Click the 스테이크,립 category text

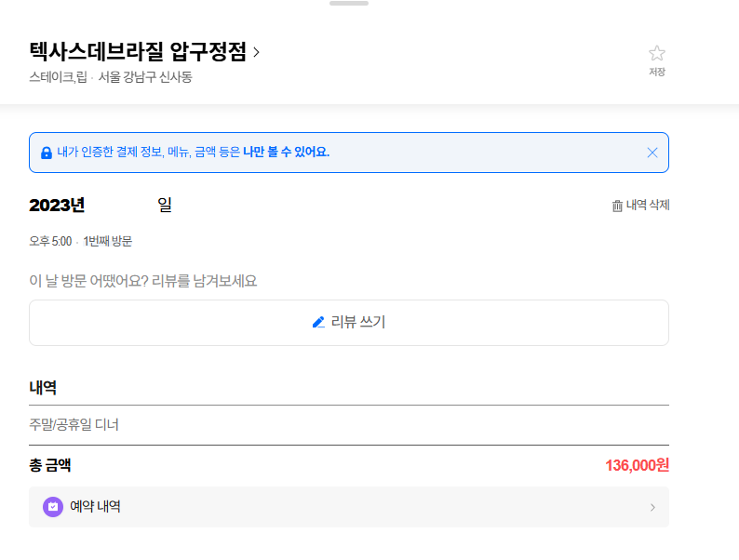[58, 77]
